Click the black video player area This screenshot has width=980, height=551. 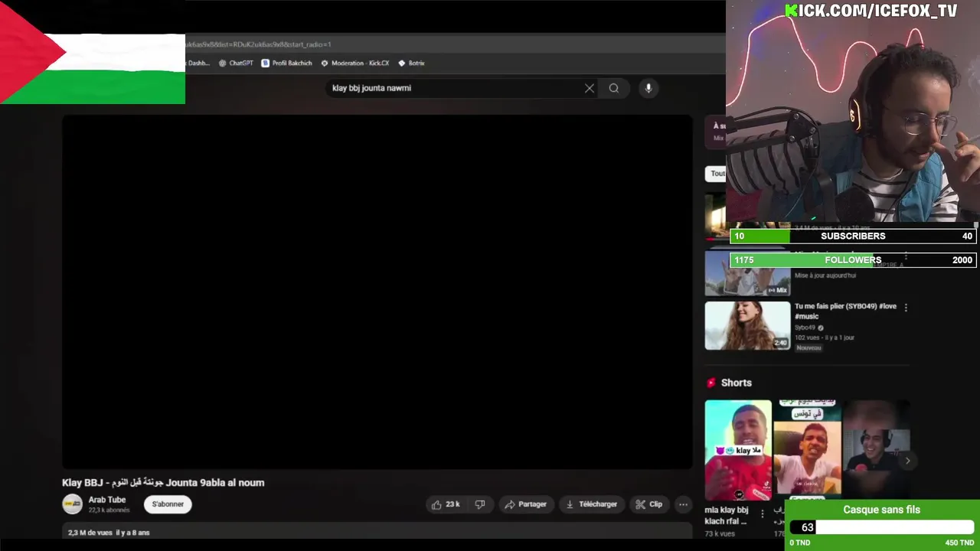tap(377, 292)
